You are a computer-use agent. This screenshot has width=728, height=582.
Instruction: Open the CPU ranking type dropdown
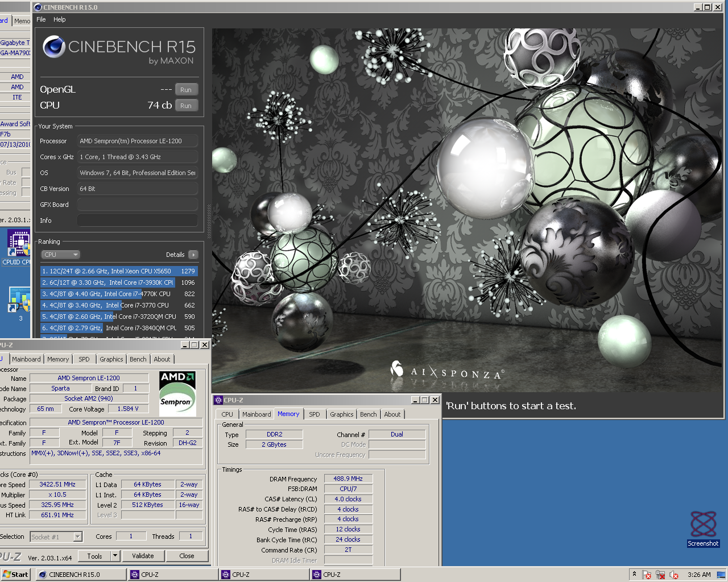tap(61, 255)
